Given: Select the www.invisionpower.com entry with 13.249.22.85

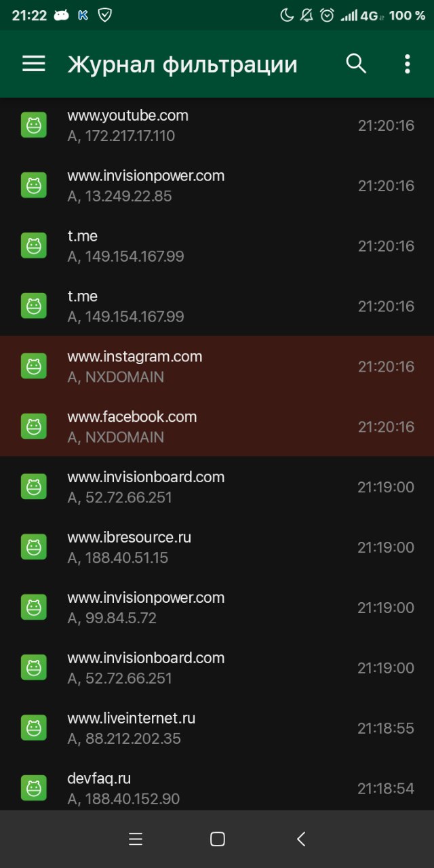Looking at the screenshot, I should pyautogui.click(x=217, y=185).
